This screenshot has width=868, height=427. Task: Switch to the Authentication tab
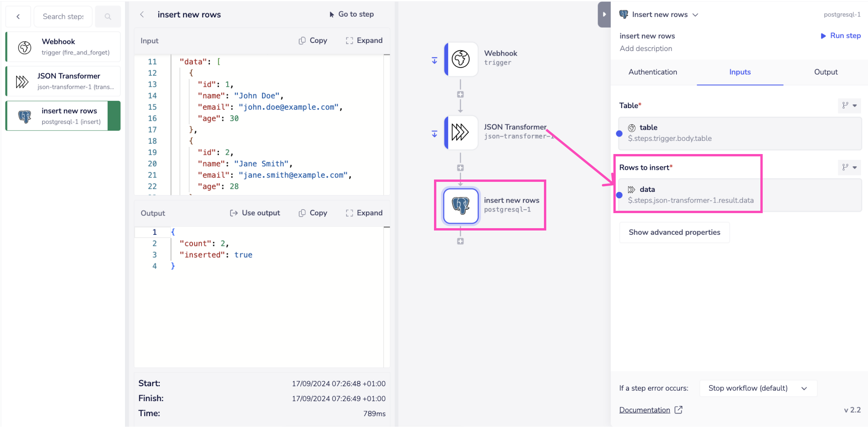(x=652, y=72)
